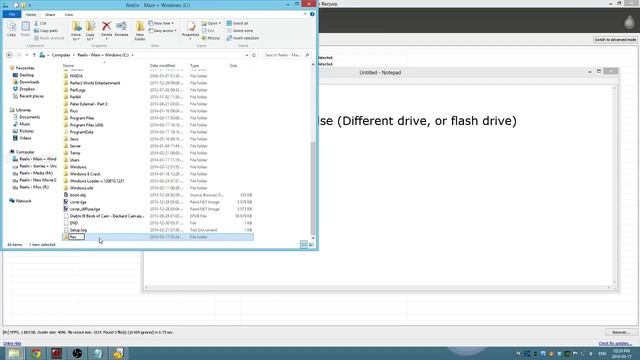Switch to details view icon
This screenshot has height=360, width=640.
click(x=304, y=244)
